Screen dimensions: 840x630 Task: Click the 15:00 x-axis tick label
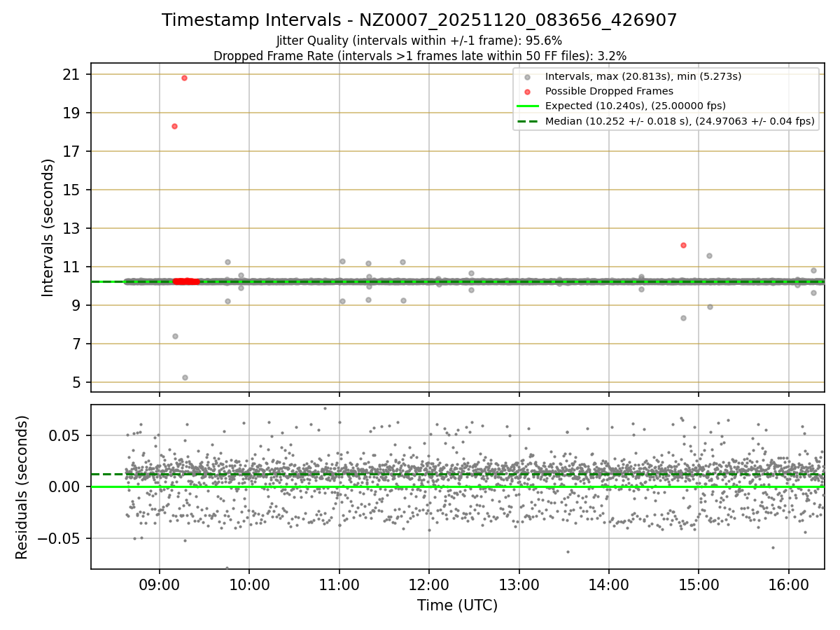click(x=699, y=585)
